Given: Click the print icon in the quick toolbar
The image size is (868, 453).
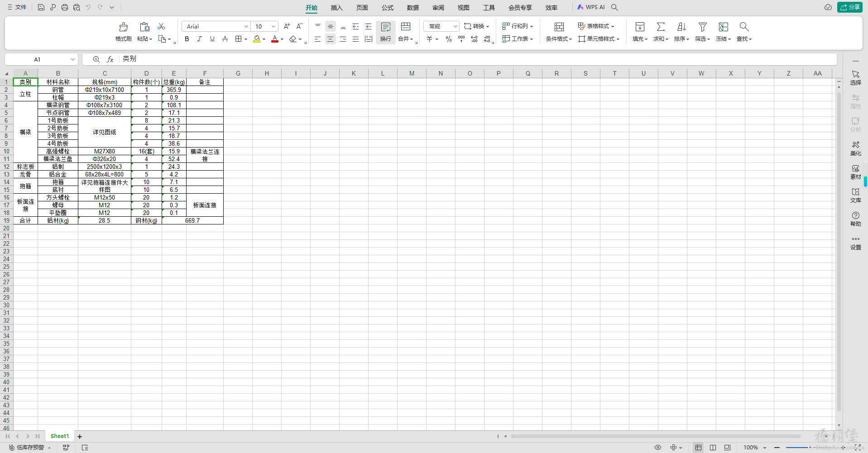Looking at the screenshot, I should click(x=64, y=7).
